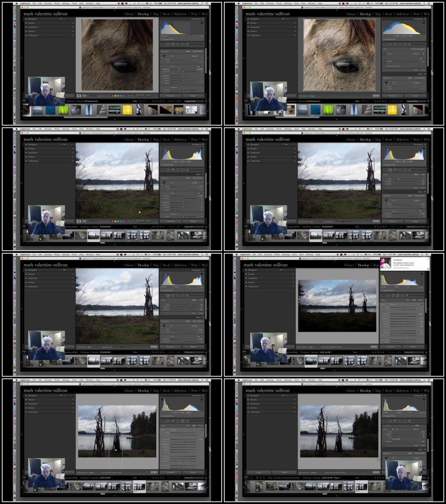Click Reset button in 9:42 PM screenshot
The image size is (446, 504).
tap(193, 96)
